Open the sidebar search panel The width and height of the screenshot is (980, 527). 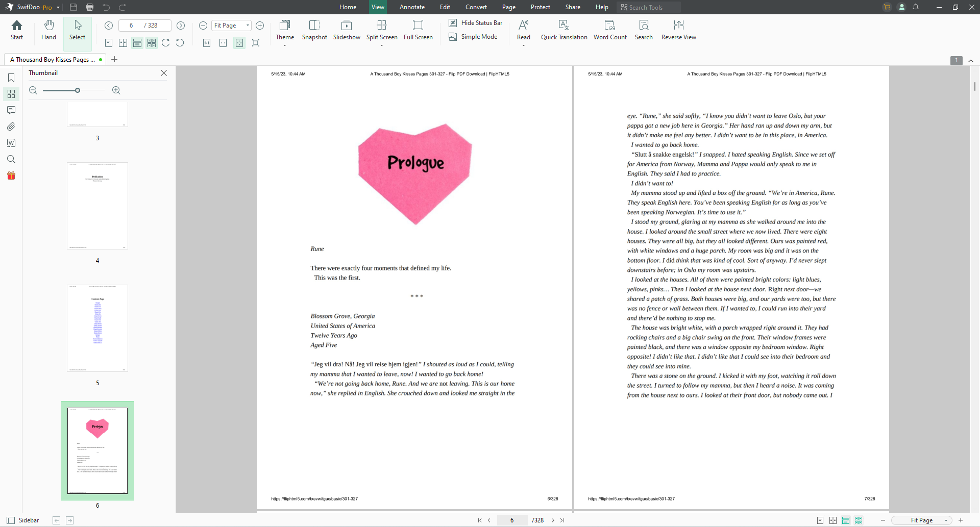[11, 159]
